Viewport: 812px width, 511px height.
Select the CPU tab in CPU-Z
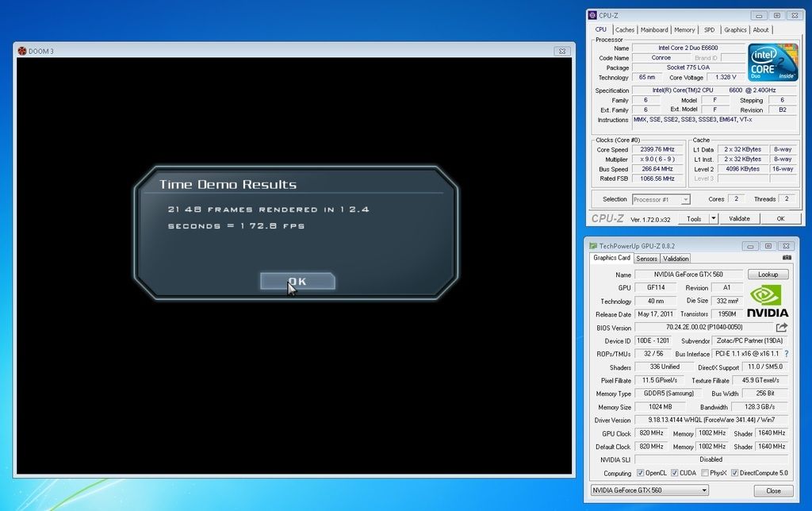pos(601,29)
